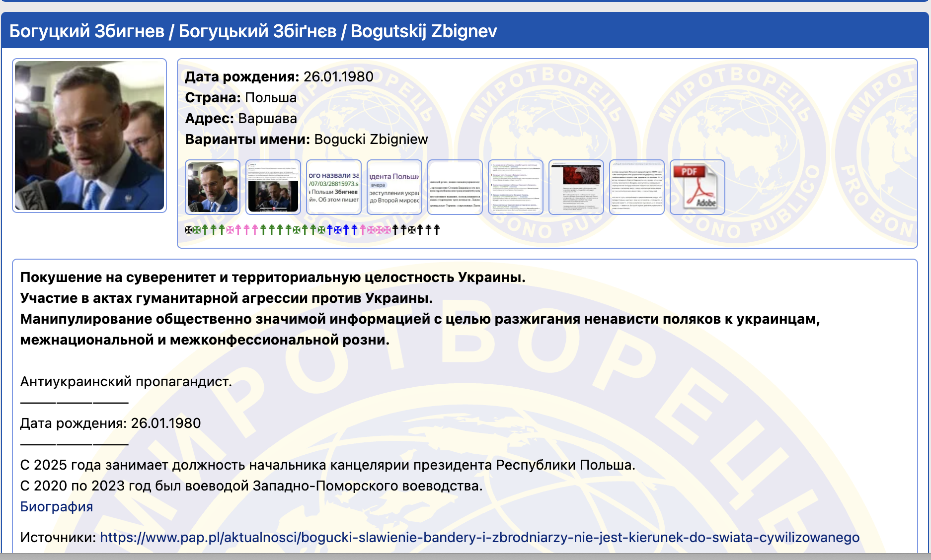This screenshot has width=931, height=560.
Task: Click the 'Источники:' label
Action: pyautogui.click(x=58, y=537)
